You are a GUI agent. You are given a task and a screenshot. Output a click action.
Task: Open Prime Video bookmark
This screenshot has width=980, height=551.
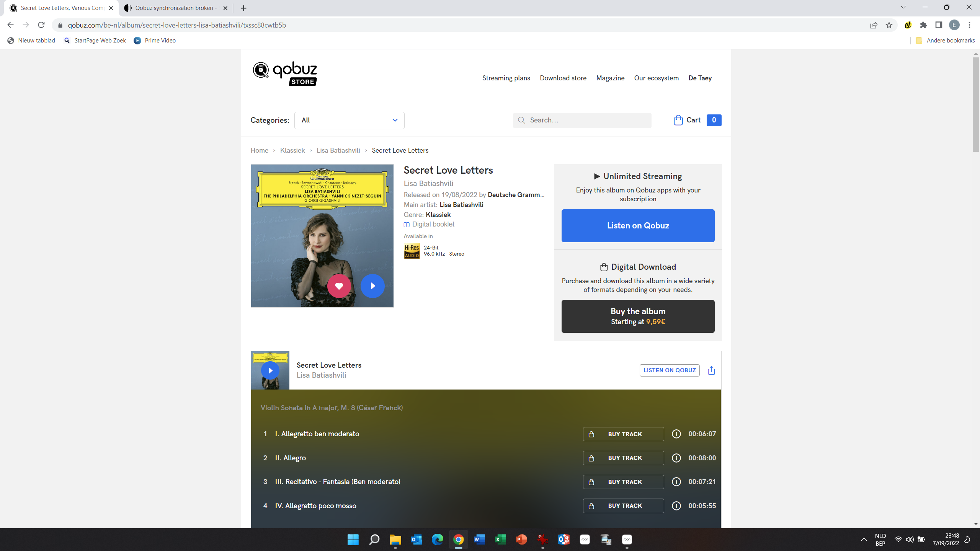(x=155, y=41)
